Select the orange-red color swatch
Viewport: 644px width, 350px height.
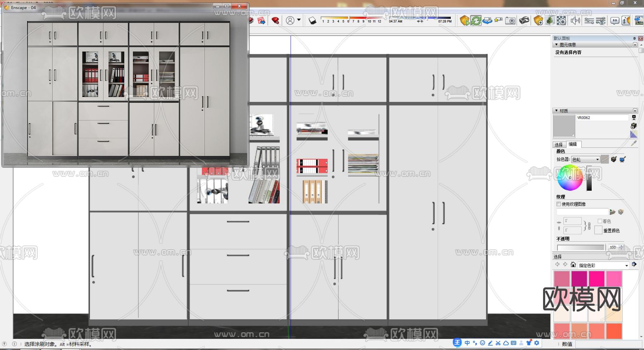click(x=614, y=331)
